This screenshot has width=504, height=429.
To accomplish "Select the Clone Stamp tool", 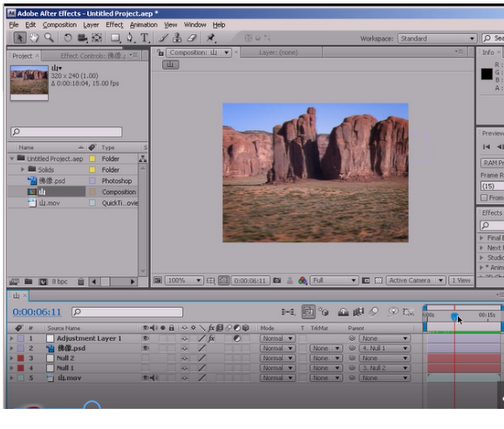I will click(x=177, y=37).
